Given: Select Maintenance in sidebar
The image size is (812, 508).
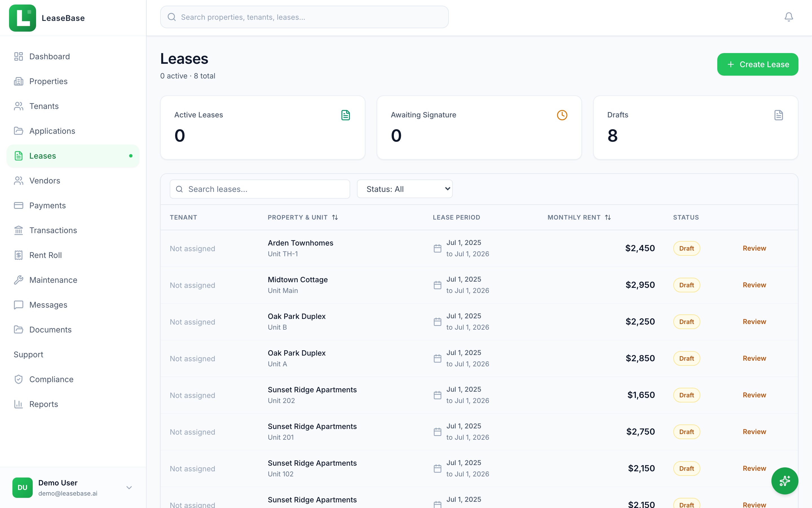Looking at the screenshot, I should coord(73,280).
